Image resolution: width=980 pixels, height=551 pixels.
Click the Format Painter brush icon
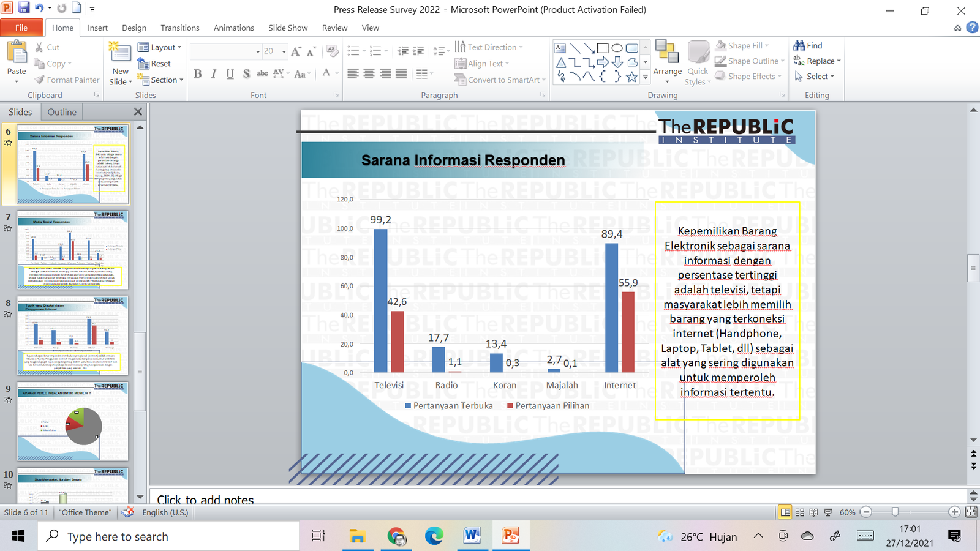point(39,80)
